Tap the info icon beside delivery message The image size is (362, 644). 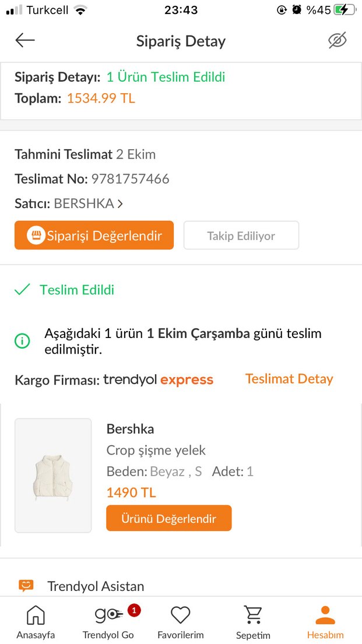[22, 341]
